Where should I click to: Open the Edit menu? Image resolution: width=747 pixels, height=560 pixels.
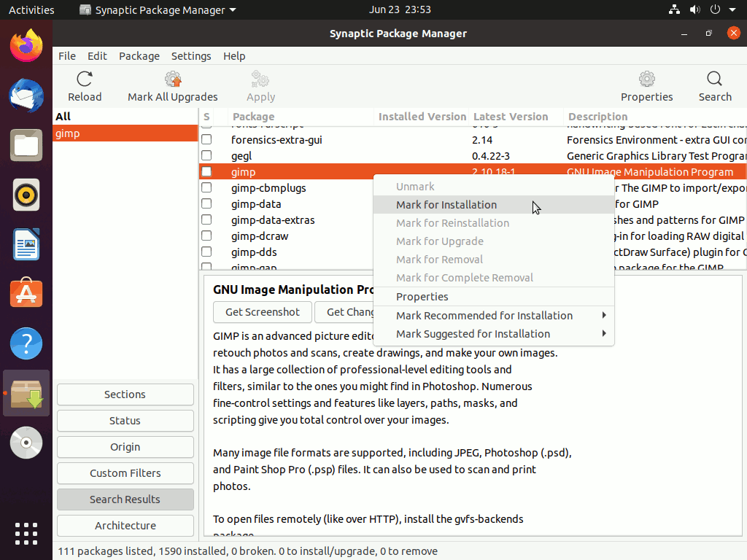97,55
